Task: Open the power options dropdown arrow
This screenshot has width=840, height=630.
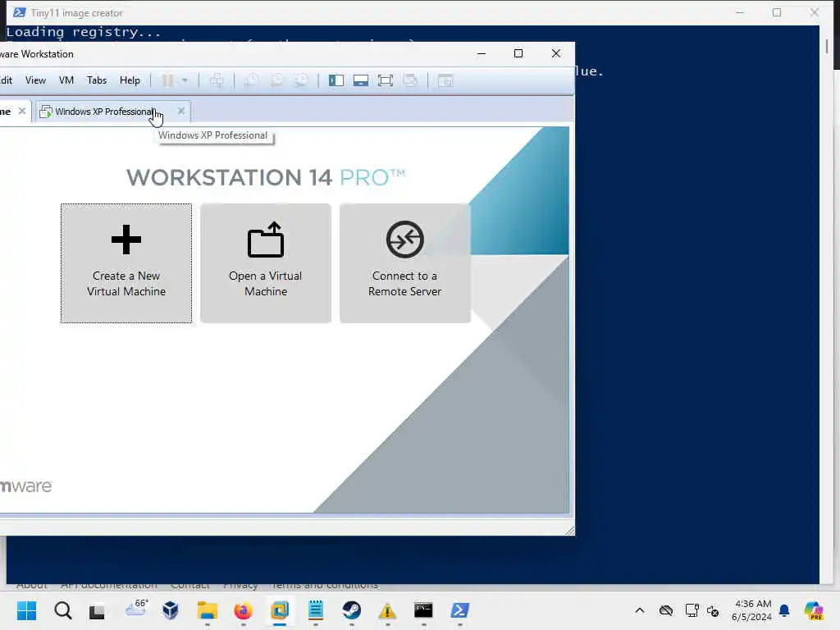Action: (185, 80)
